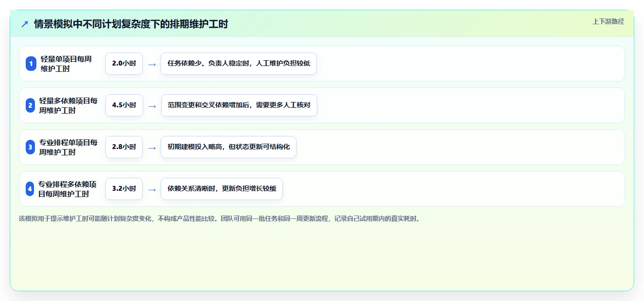This screenshot has height=301, width=644.
Task: Select step badge number 2
Action: (x=30, y=105)
